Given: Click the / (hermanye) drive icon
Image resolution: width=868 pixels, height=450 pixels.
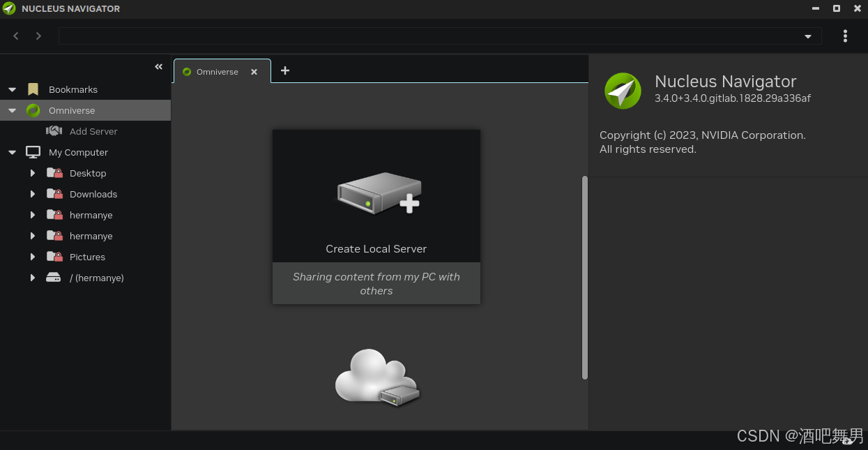Looking at the screenshot, I should coord(54,278).
